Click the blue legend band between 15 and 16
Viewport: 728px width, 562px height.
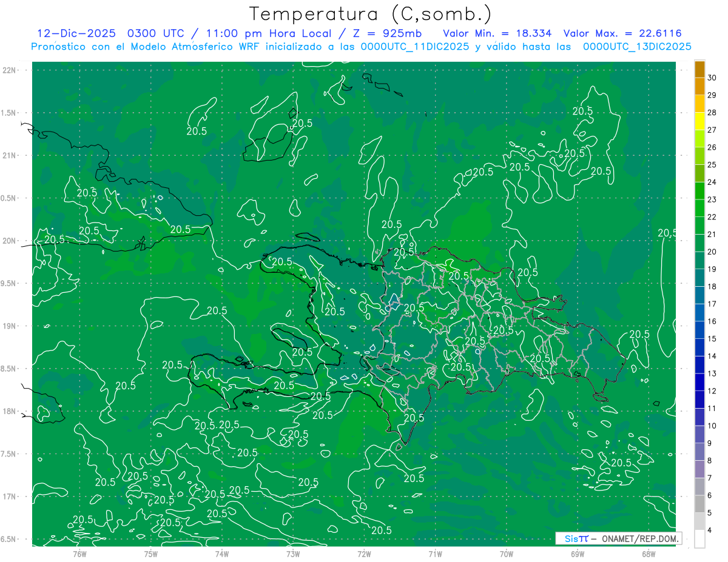(x=699, y=330)
